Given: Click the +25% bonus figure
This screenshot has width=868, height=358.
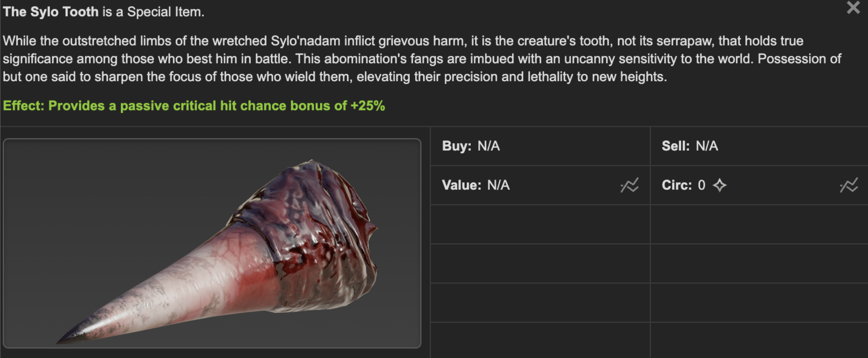Looking at the screenshot, I should pyautogui.click(x=367, y=106).
